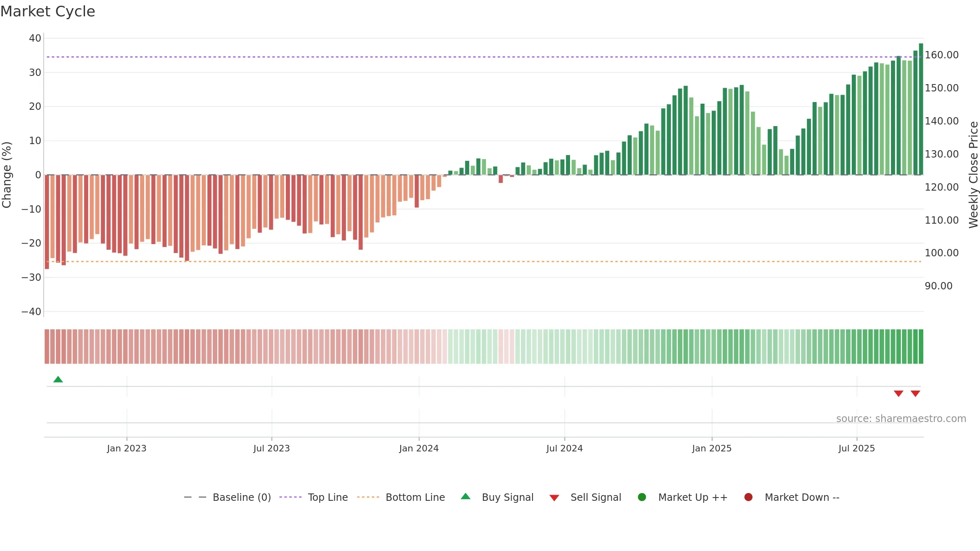The image size is (980, 551).
Task: Click the Change (%) axis title
Action: point(7,175)
